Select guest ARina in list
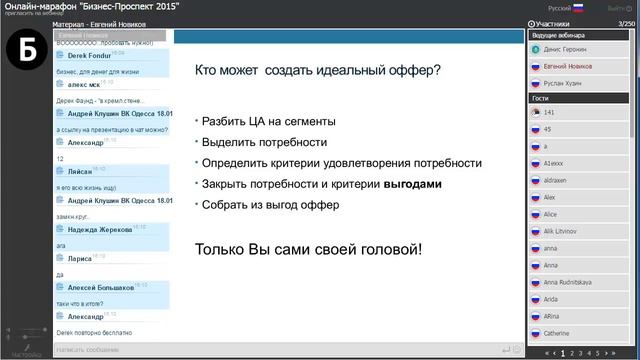The image size is (640, 360). tap(579, 316)
